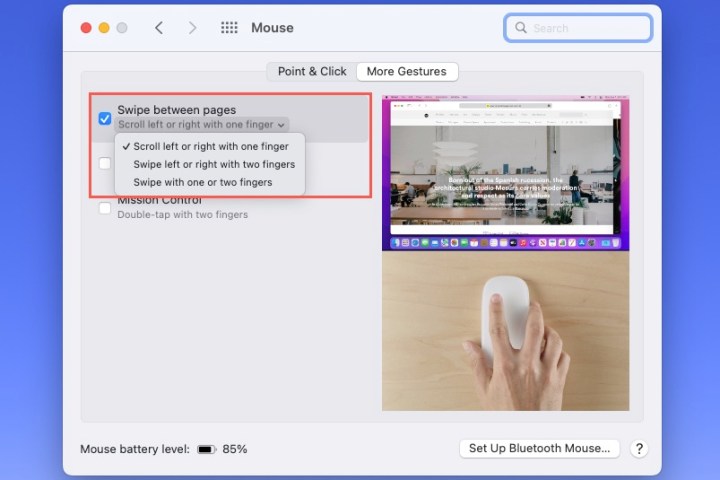Click Set Up Bluetooth Mouse button
The width and height of the screenshot is (720, 480).
click(540, 448)
